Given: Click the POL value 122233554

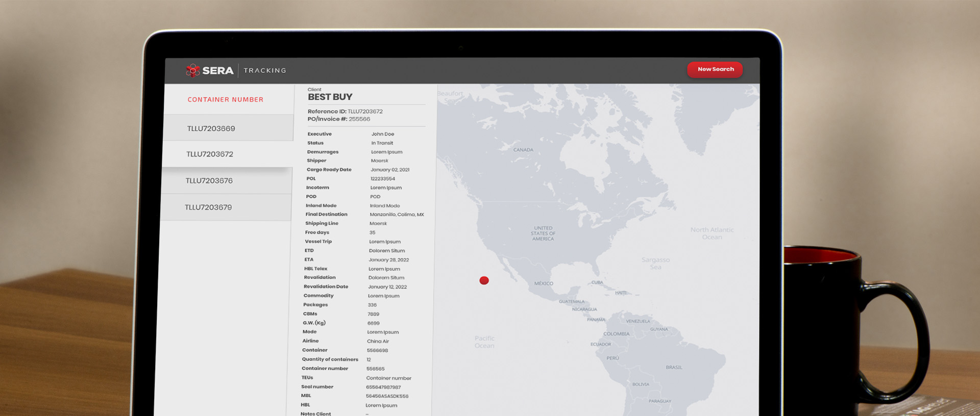Looking at the screenshot, I should (x=383, y=179).
